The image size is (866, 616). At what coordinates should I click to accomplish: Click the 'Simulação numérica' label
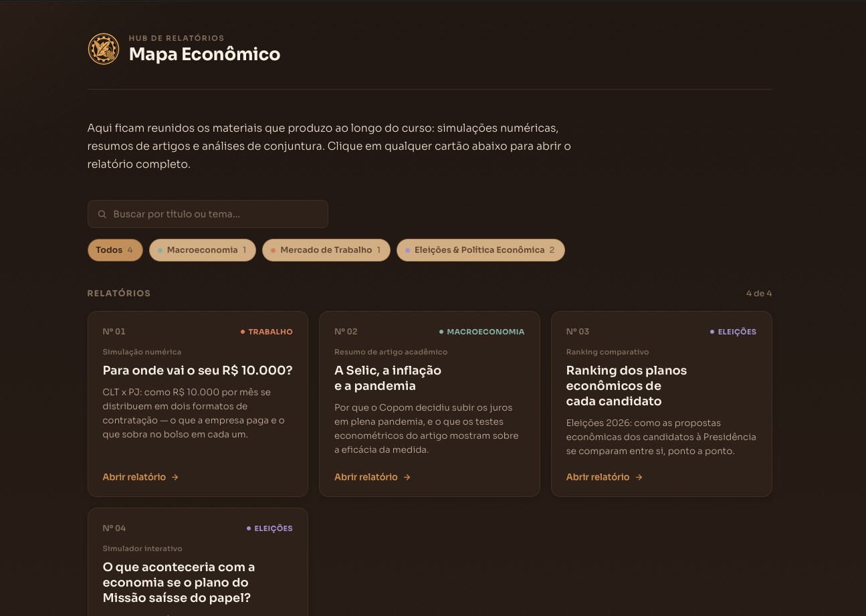coord(142,352)
